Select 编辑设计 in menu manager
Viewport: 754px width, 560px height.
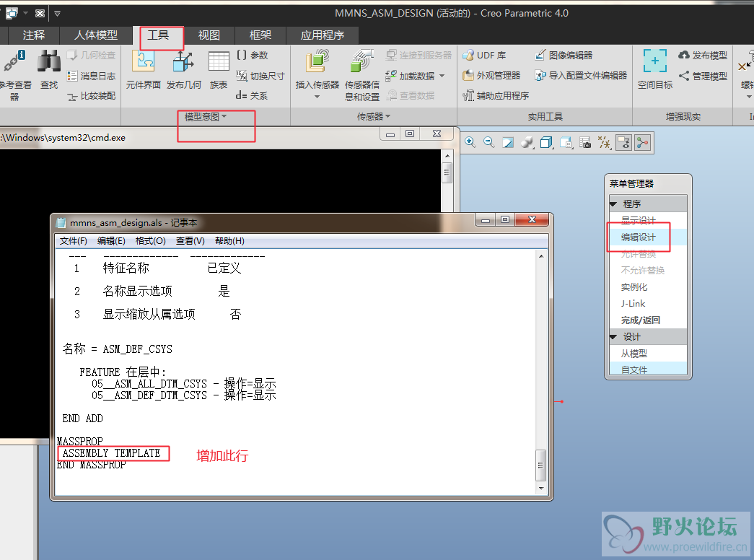[x=648, y=237]
